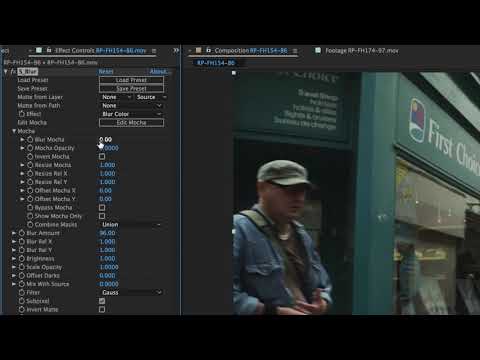Open Combine Masks Union dropdown

point(131,225)
